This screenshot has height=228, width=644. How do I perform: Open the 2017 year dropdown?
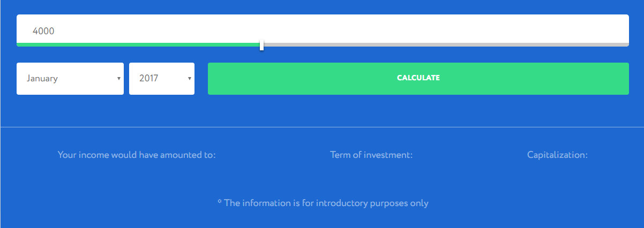162,79
